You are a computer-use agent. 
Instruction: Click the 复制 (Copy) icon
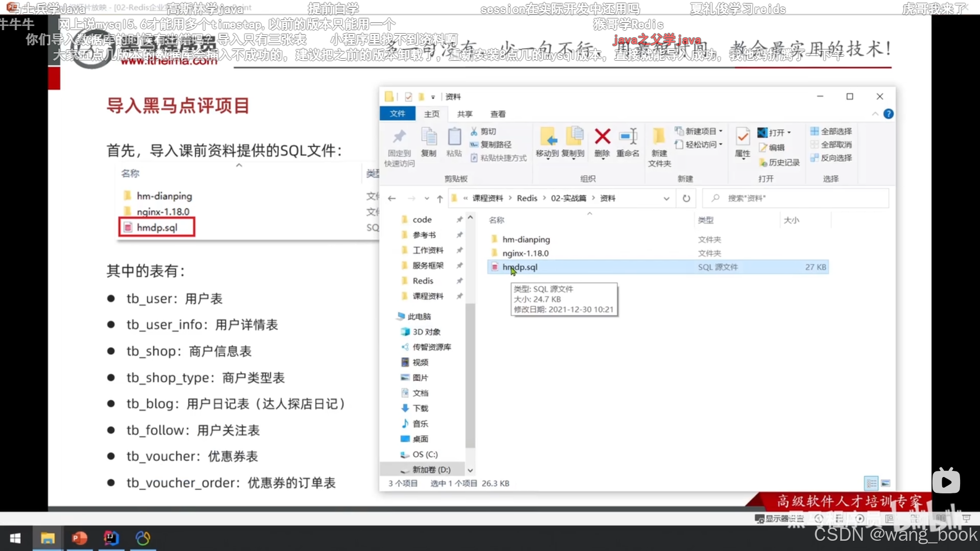tap(429, 142)
